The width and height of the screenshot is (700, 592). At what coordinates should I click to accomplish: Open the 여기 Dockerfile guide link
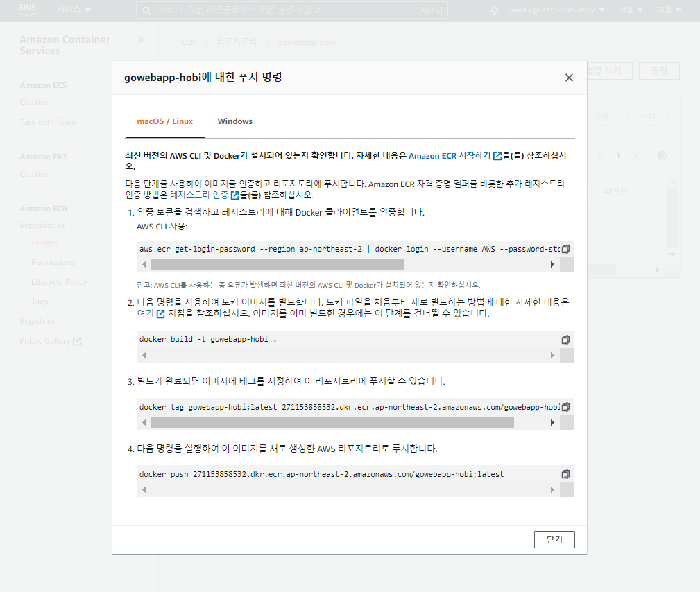[x=151, y=313]
